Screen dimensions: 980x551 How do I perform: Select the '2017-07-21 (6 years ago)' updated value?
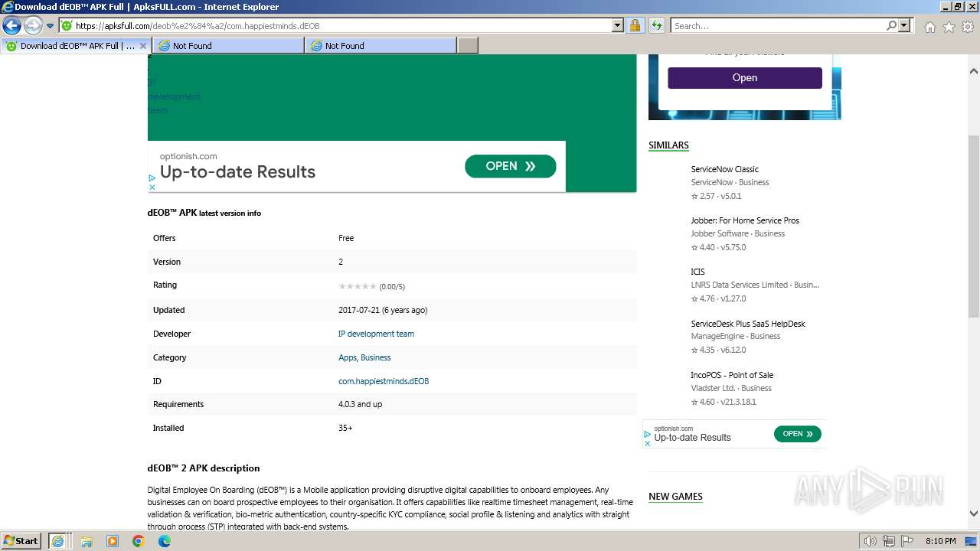click(x=383, y=310)
